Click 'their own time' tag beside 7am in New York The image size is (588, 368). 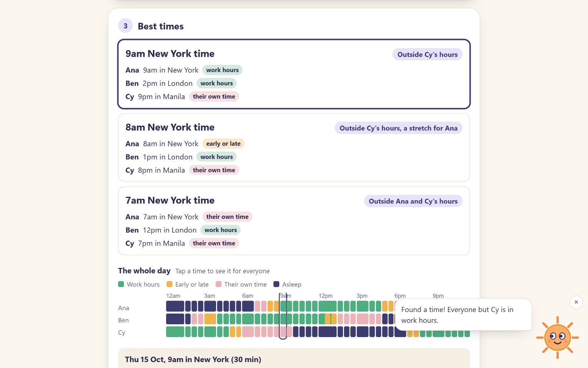click(x=227, y=217)
